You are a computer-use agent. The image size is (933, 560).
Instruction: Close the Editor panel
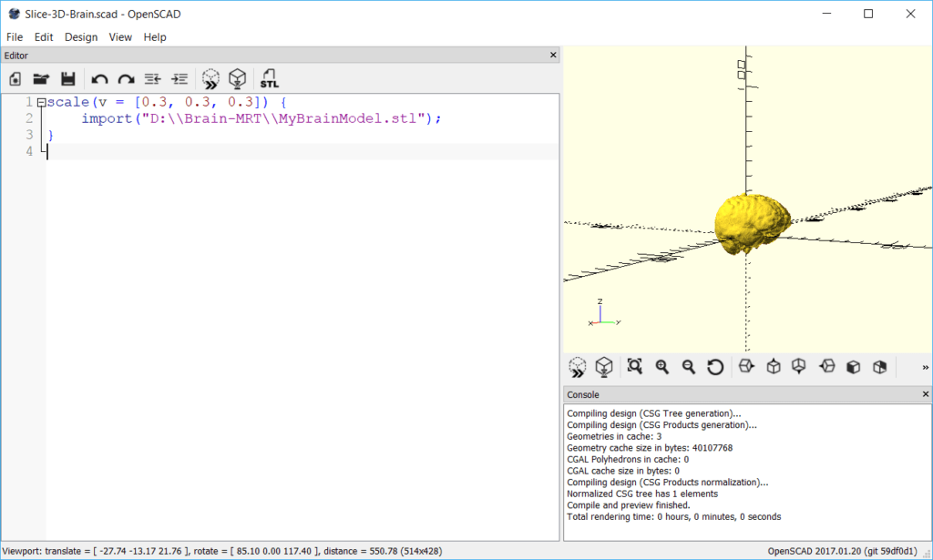[x=553, y=56]
